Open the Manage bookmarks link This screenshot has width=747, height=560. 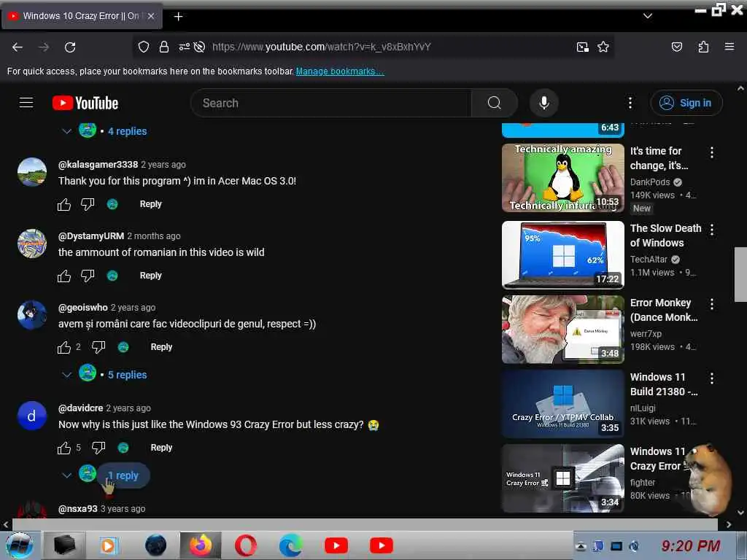coord(340,71)
